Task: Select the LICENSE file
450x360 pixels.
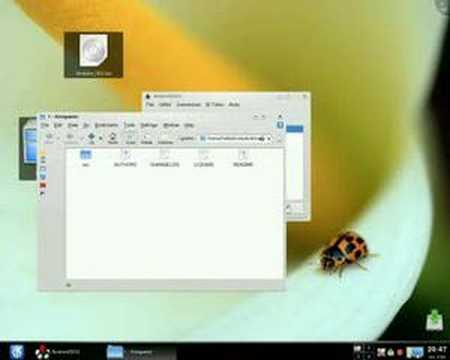Action: (204, 158)
